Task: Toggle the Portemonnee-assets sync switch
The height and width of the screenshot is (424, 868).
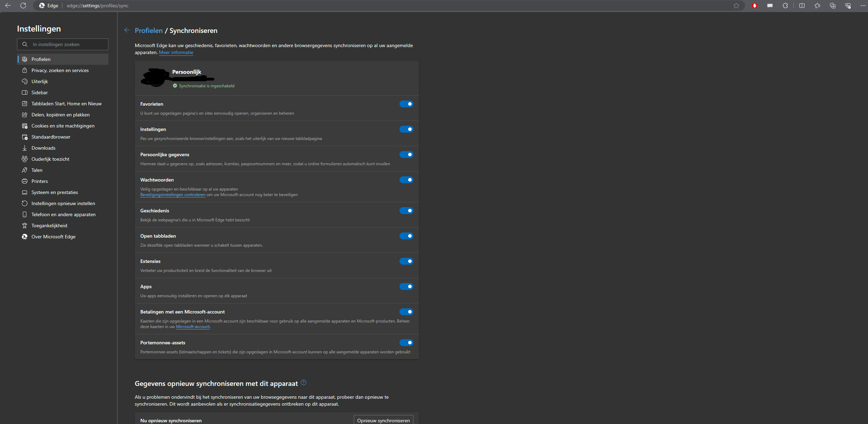Action: [406, 343]
